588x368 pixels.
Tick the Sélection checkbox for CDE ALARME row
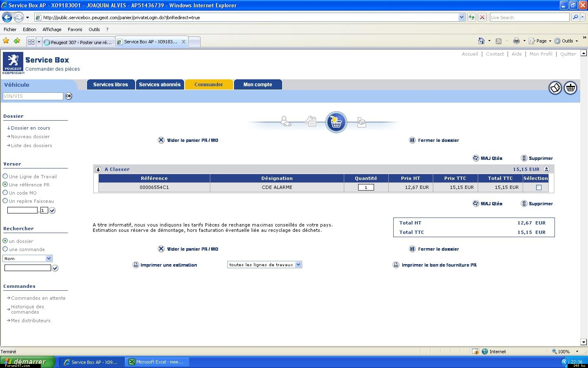tap(539, 187)
